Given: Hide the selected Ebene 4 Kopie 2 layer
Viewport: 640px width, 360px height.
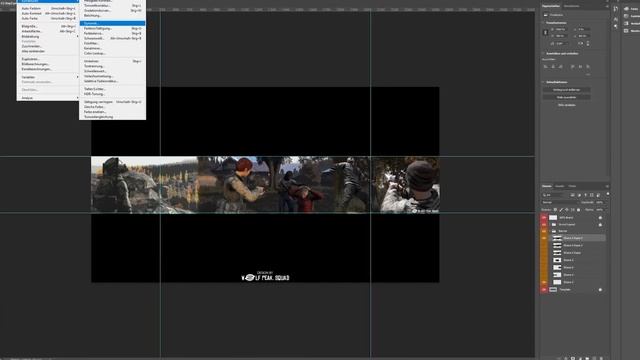Looking at the screenshot, I should [544, 238].
